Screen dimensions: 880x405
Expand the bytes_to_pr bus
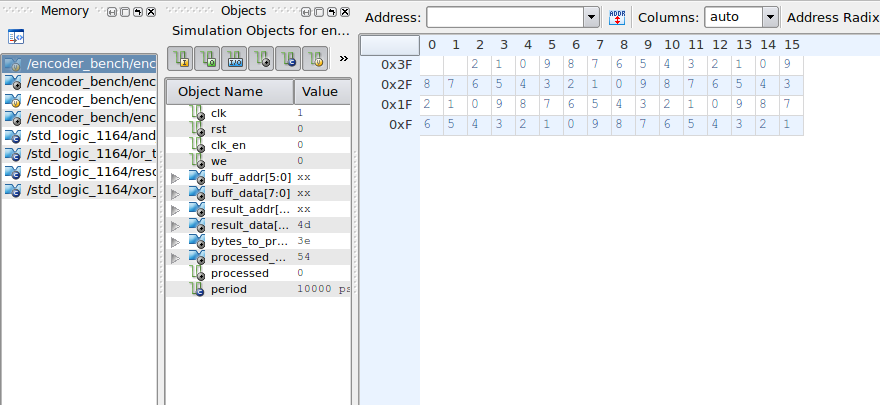176,242
